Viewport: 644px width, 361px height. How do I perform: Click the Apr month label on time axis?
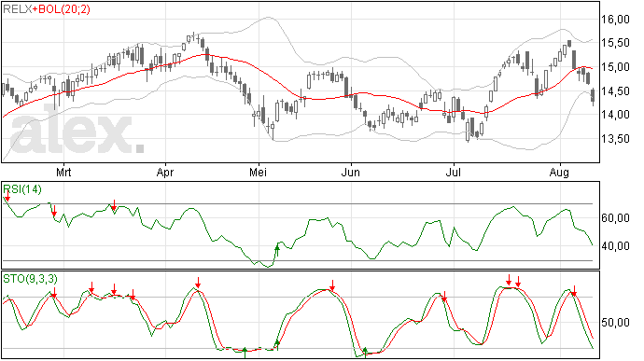(165, 172)
